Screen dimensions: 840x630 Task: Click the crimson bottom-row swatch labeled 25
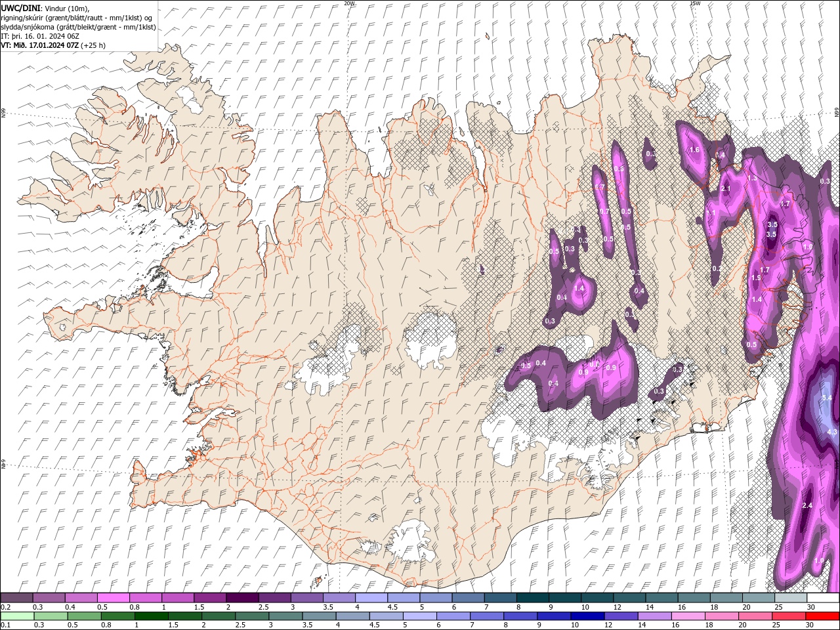[x=789, y=616]
